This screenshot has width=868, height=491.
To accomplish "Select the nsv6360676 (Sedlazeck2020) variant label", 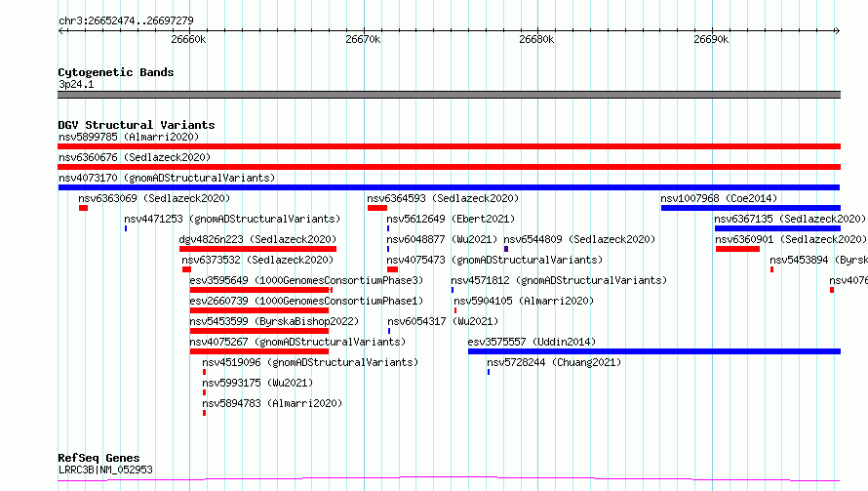I will (x=135, y=157).
